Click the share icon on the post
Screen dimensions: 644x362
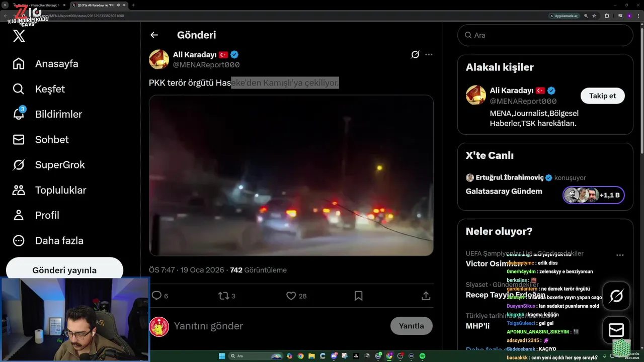(x=426, y=296)
